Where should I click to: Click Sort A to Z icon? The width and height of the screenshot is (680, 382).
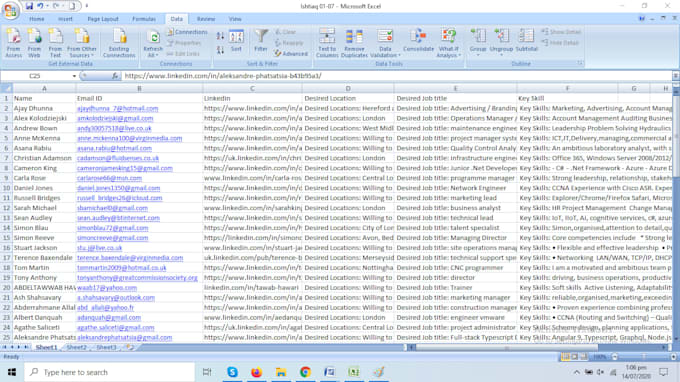point(220,36)
